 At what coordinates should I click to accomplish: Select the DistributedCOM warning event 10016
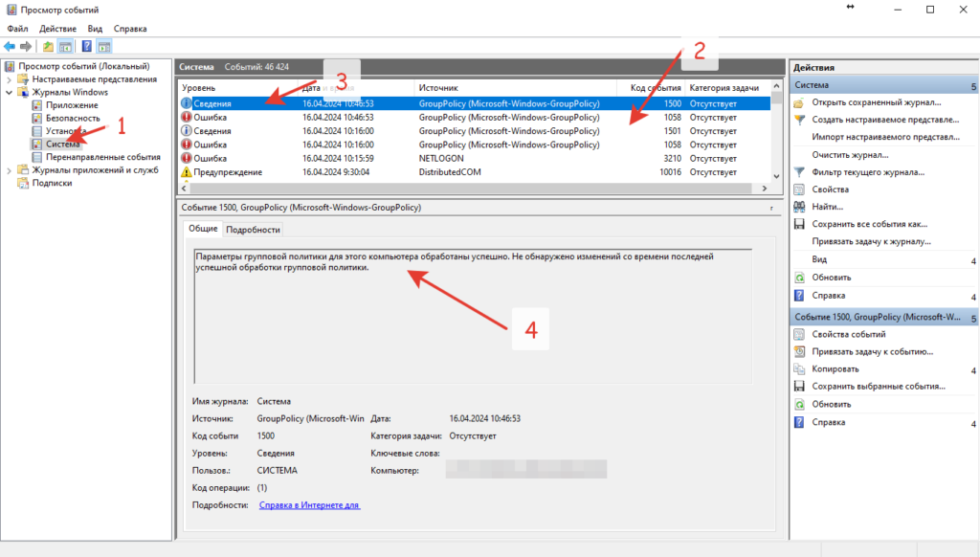point(475,172)
